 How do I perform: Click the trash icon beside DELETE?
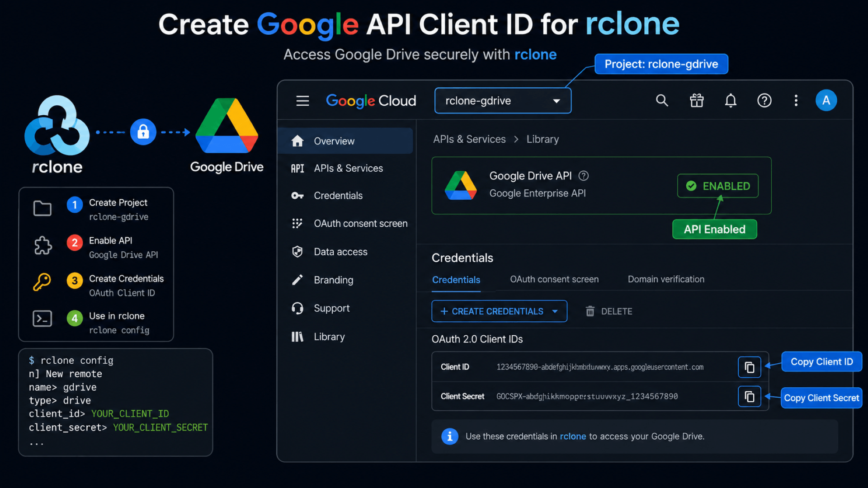click(590, 311)
